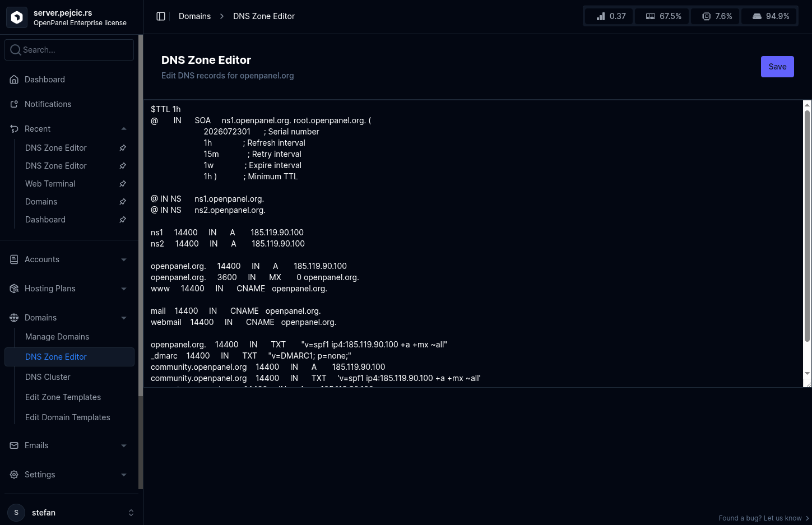Click the community.openpanel.org A record
The width and height of the screenshot is (812, 525).
coord(268,367)
